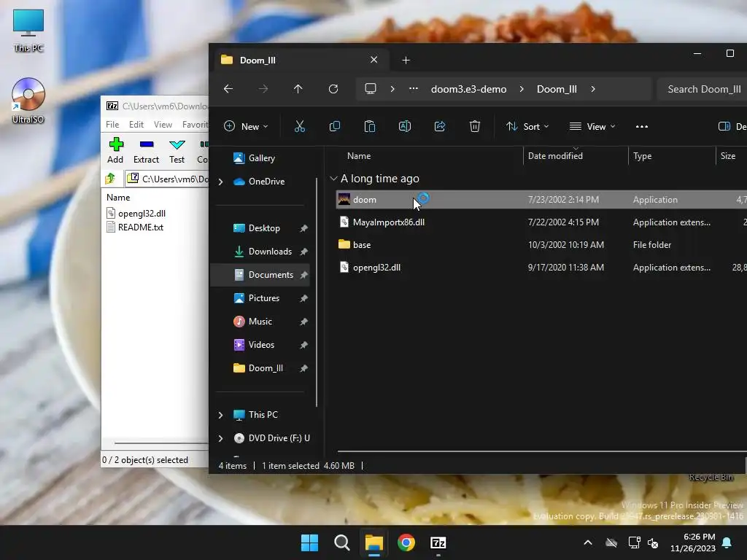Click the monitor icon in address bar

[x=371, y=89]
